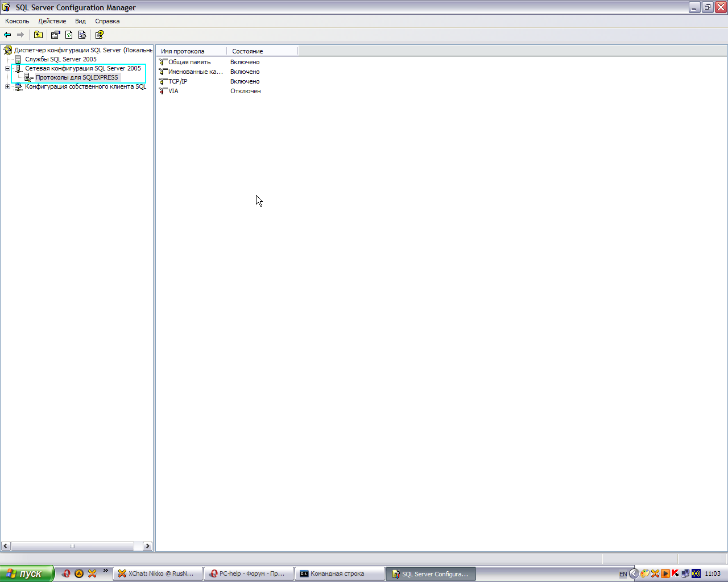The image size is (728, 582).
Task: Click the Сетевая конфигурация node icon
Action: pos(18,68)
